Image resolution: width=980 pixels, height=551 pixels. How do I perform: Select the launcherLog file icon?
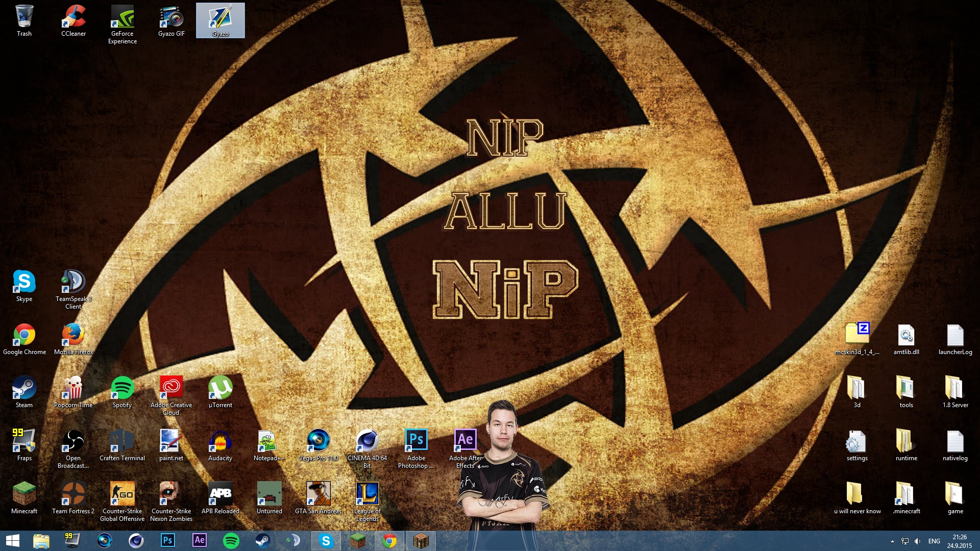tap(955, 339)
